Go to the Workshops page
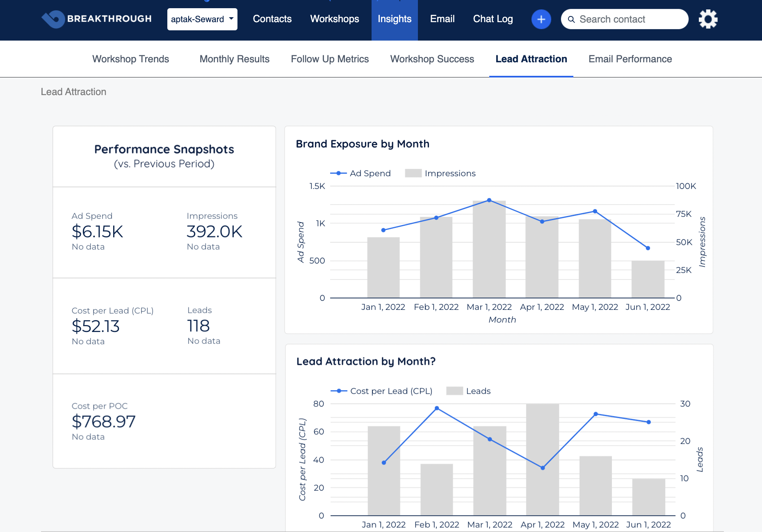This screenshot has height=532, width=762. point(334,19)
